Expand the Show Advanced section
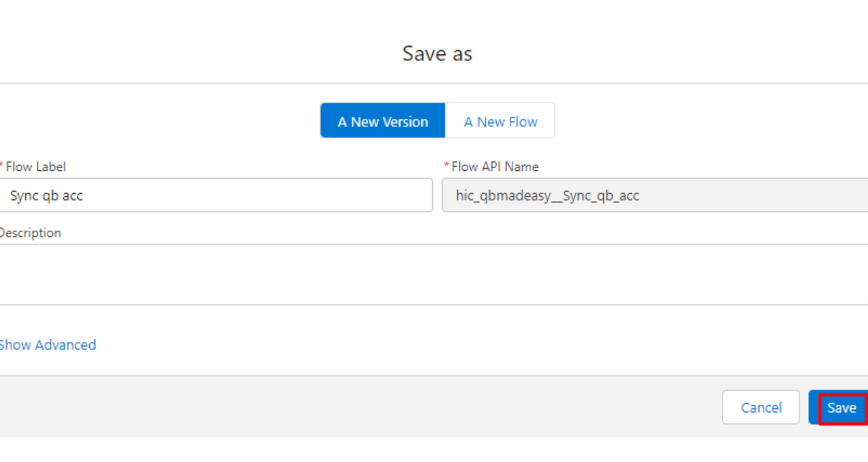Viewport: 868px width, 462px height. [x=47, y=345]
